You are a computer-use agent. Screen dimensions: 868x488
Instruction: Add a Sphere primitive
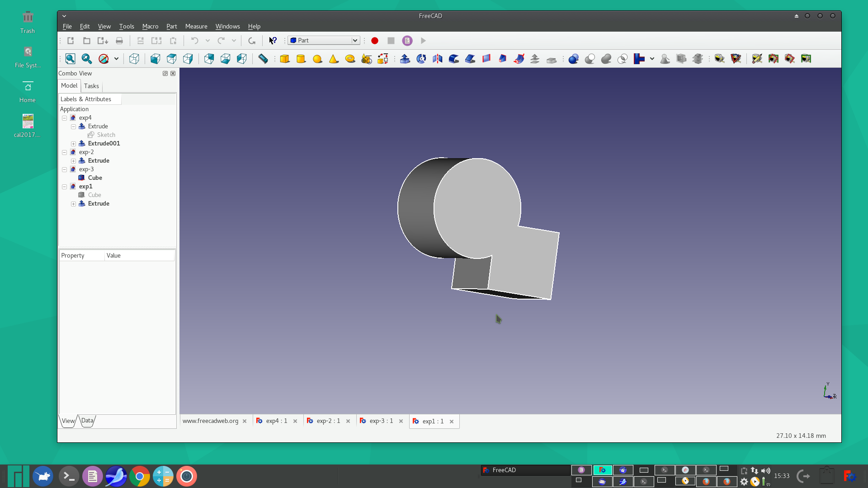(x=317, y=59)
